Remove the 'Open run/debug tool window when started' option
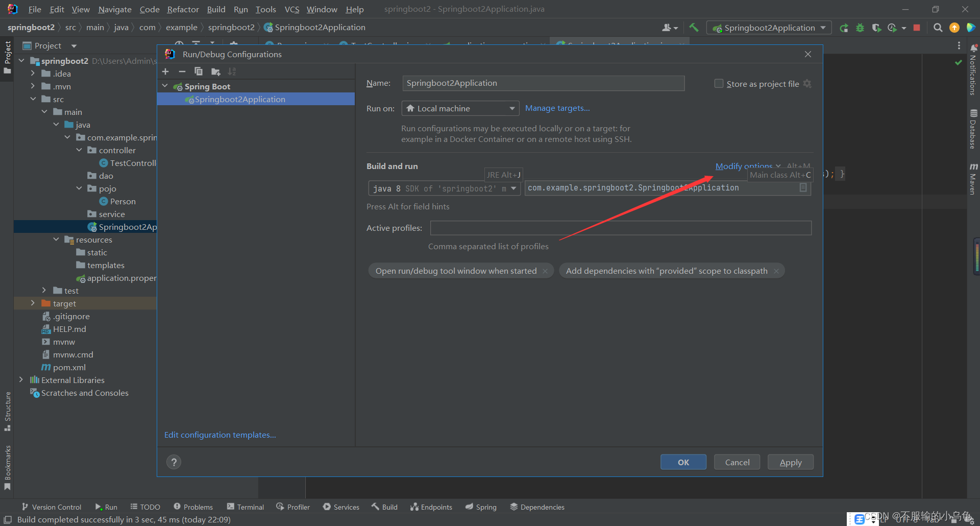This screenshot has width=980, height=526. point(545,271)
